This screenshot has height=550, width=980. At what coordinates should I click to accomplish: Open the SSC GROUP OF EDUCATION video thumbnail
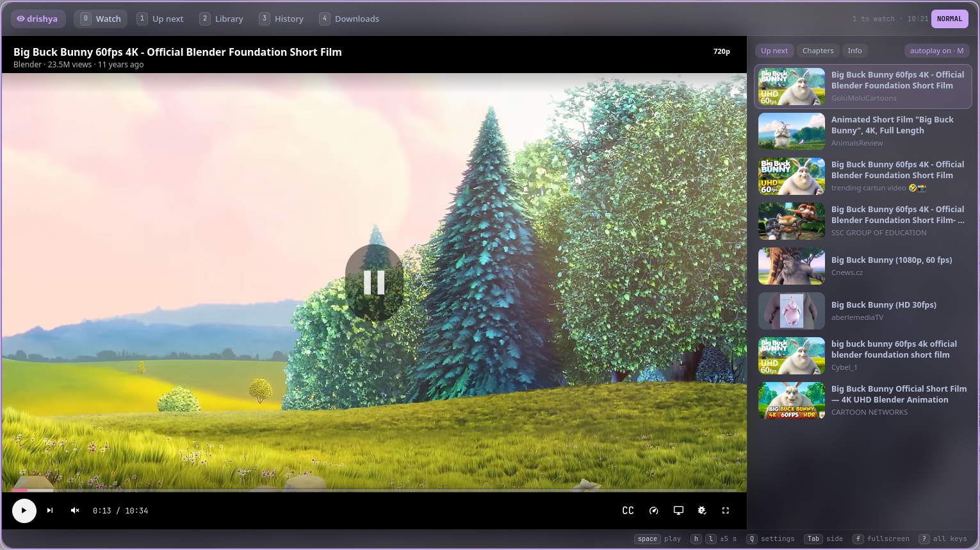tap(792, 221)
